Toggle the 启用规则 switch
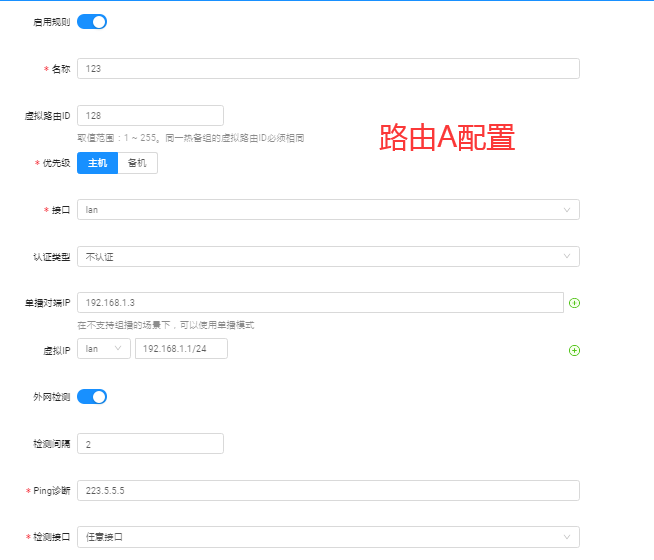The width and height of the screenshot is (654, 560). 92,22
